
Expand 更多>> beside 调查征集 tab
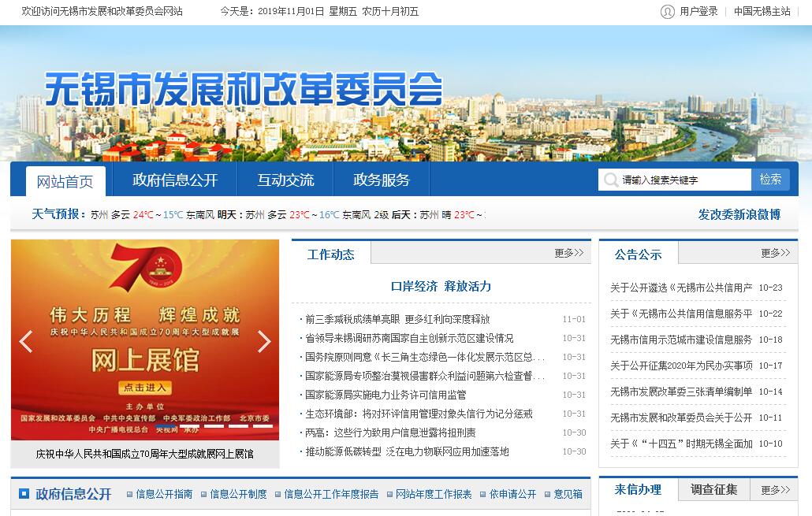(x=775, y=490)
